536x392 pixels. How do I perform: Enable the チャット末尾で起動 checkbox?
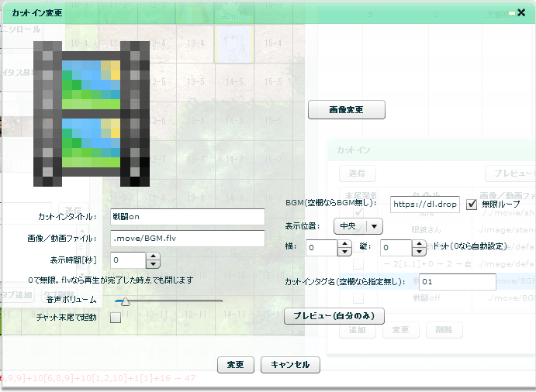click(116, 317)
